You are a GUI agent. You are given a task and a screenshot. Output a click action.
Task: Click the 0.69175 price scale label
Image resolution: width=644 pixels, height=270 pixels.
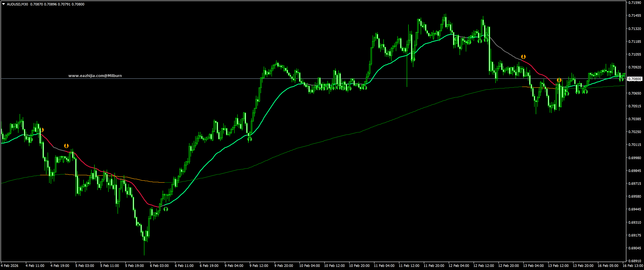(x=634, y=235)
